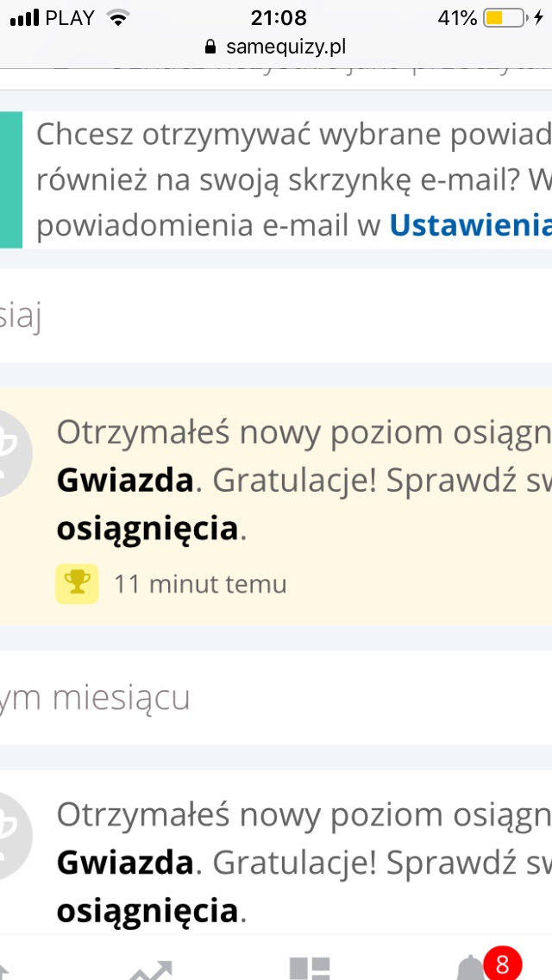Tap the "11 minut temu" timestamp
This screenshot has width=552, height=980.
point(200,584)
